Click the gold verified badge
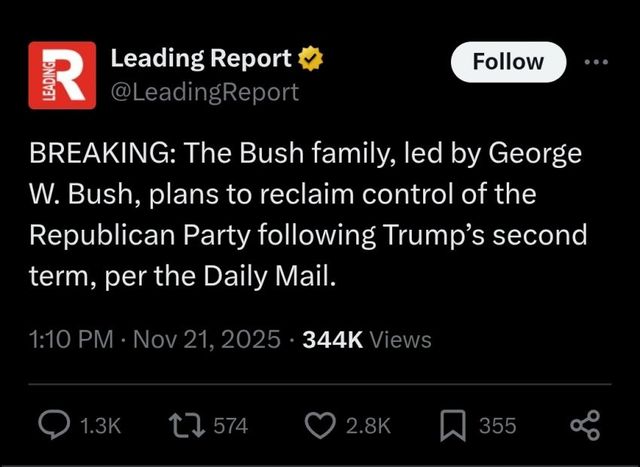The image size is (640, 467). click(311, 60)
